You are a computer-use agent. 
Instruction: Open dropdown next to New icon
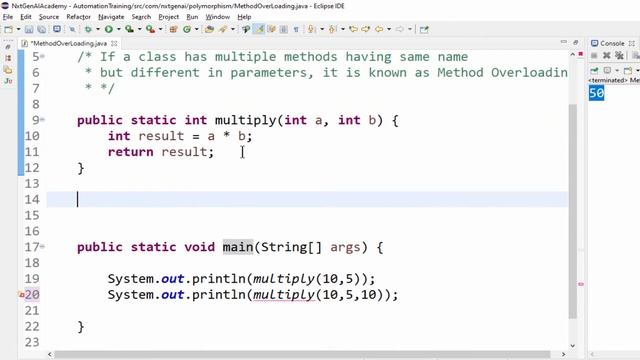pyautogui.click(x=18, y=29)
